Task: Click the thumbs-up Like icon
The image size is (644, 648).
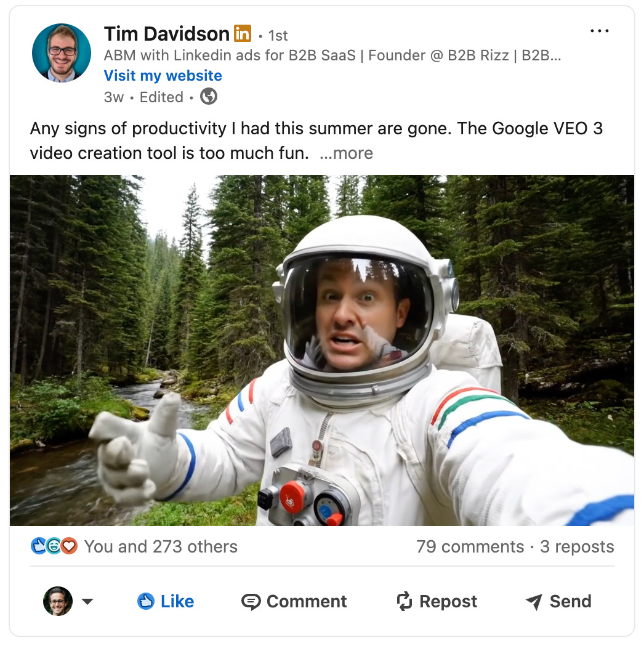Action: 145,601
